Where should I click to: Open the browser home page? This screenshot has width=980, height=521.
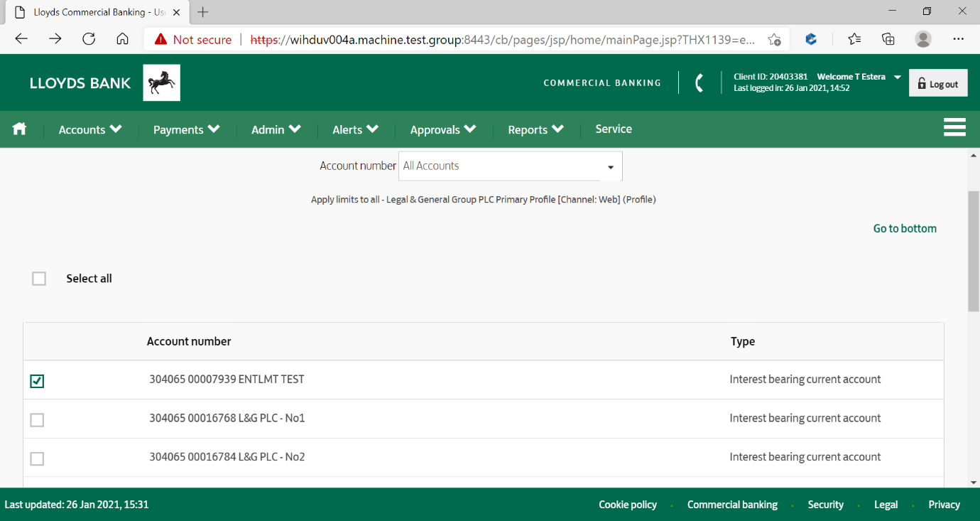point(122,39)
